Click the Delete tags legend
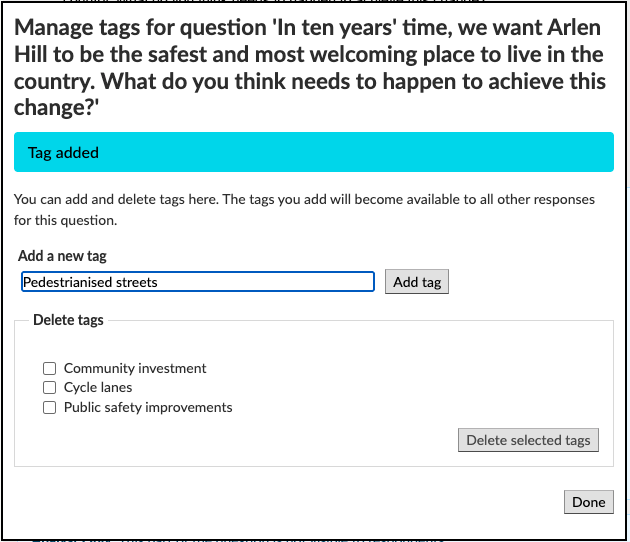 68,320
